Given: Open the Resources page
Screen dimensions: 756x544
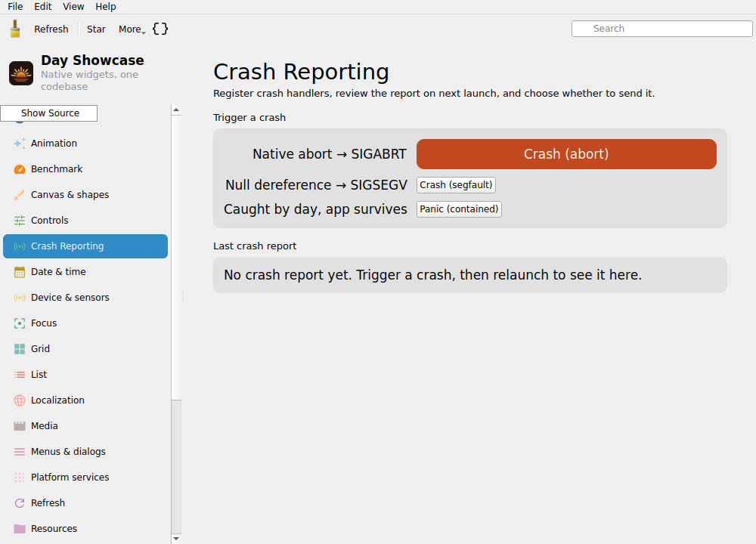Looking at the screenshot, I should (x=85, y=529).
